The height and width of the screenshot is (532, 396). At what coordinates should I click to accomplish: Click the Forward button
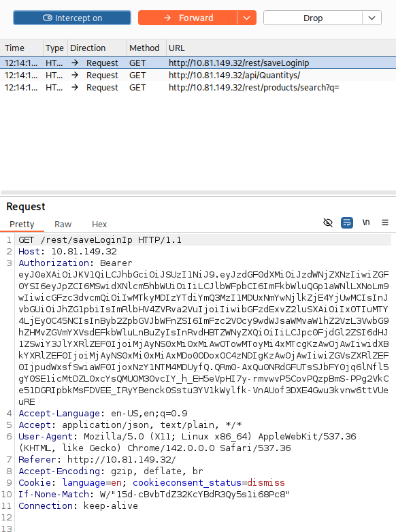click(x=188, y=18)
